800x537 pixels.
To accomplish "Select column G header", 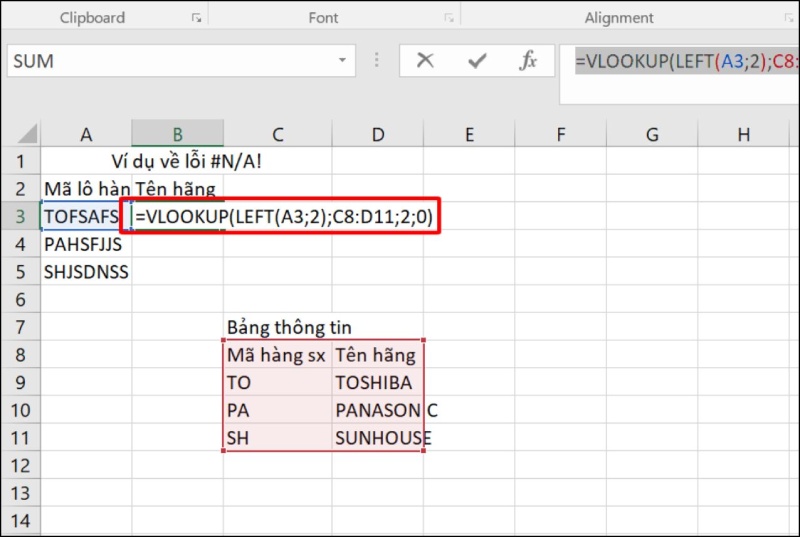I will [652, 134].
